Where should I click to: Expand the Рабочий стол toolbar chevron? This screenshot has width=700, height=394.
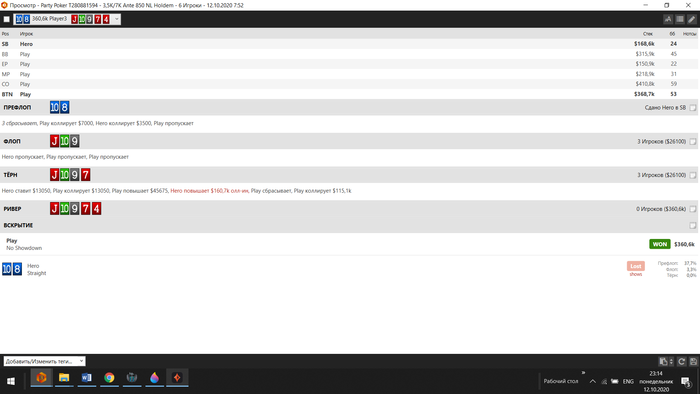pyautogui.click(x=583, y=373)
